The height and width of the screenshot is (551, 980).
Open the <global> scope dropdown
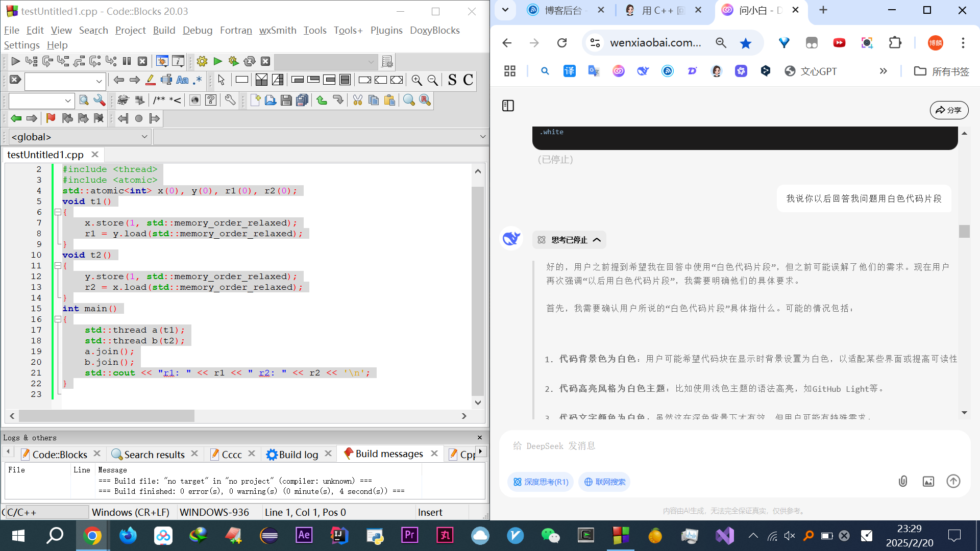point(80,137)
